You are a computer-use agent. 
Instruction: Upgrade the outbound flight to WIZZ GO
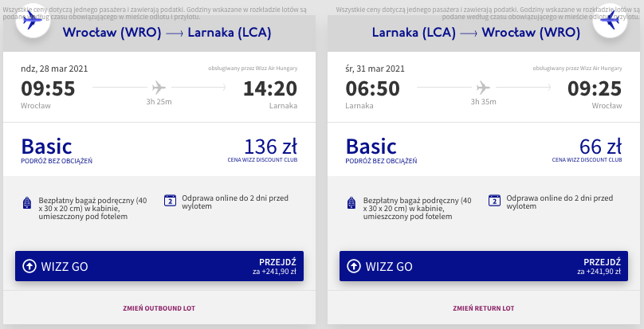(160, 266)
